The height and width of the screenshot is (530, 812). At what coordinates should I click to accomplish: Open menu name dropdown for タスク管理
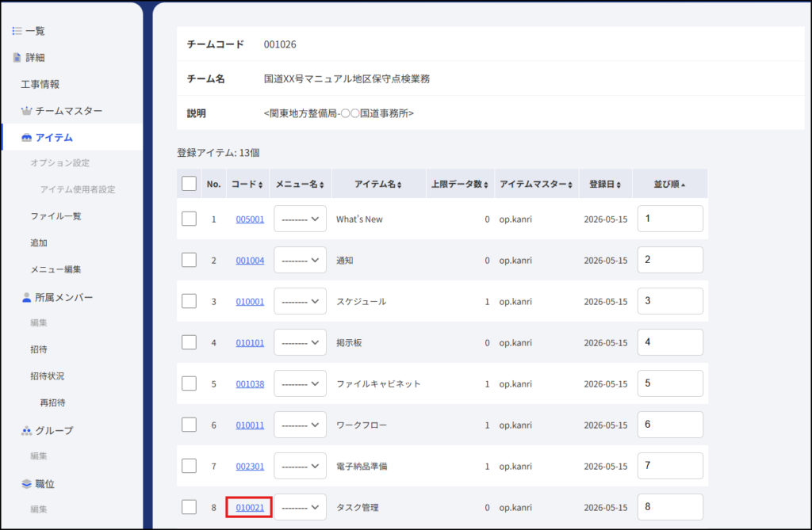pos(300,507)
